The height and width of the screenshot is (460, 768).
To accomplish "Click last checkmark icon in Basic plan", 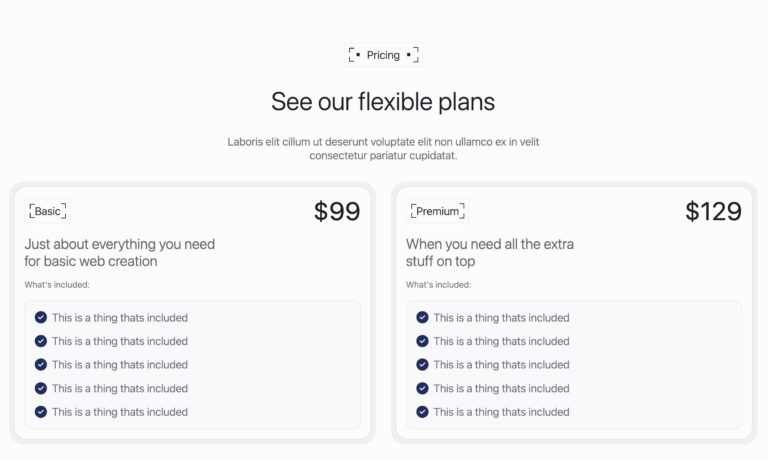I will (41, 412).
